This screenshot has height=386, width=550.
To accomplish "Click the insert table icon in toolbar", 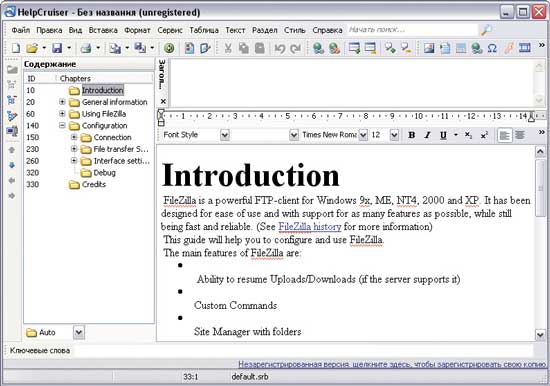I will tap(461, 48).
